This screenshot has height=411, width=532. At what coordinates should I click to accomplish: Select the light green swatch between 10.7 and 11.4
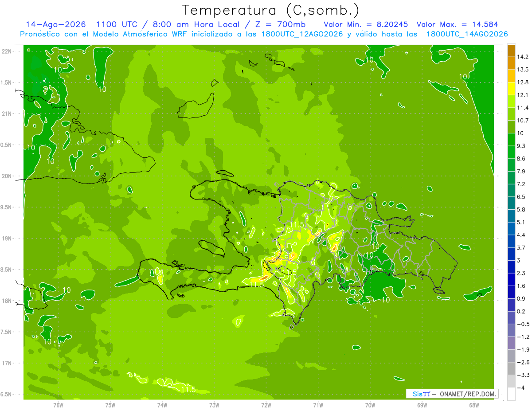pyautogui.click(x=511, y=114)
